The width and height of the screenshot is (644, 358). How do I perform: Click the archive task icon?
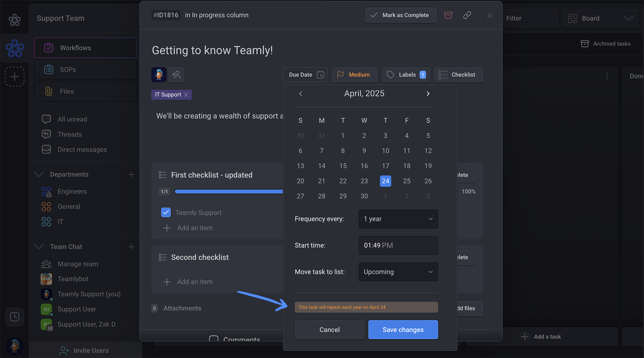448,15
